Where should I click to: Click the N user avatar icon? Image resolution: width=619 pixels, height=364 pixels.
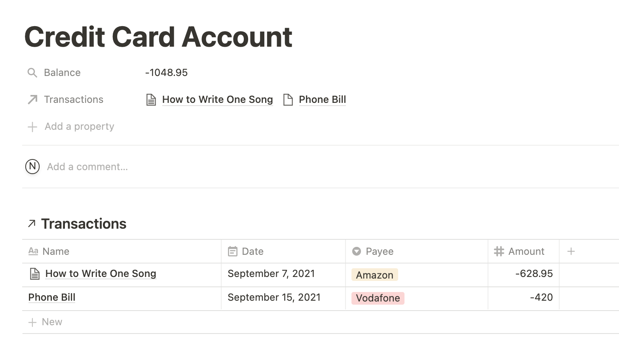32,167
